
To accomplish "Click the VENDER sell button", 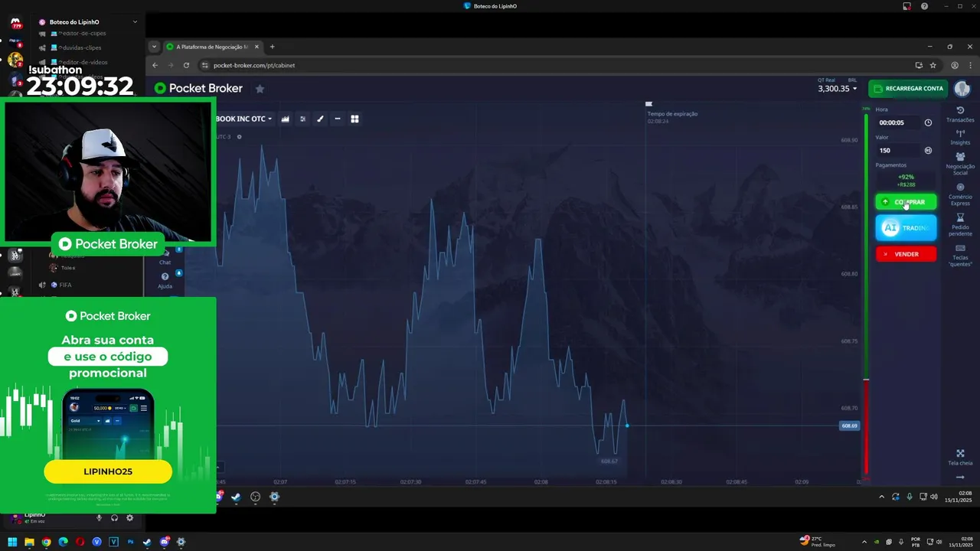I will 906,254.
